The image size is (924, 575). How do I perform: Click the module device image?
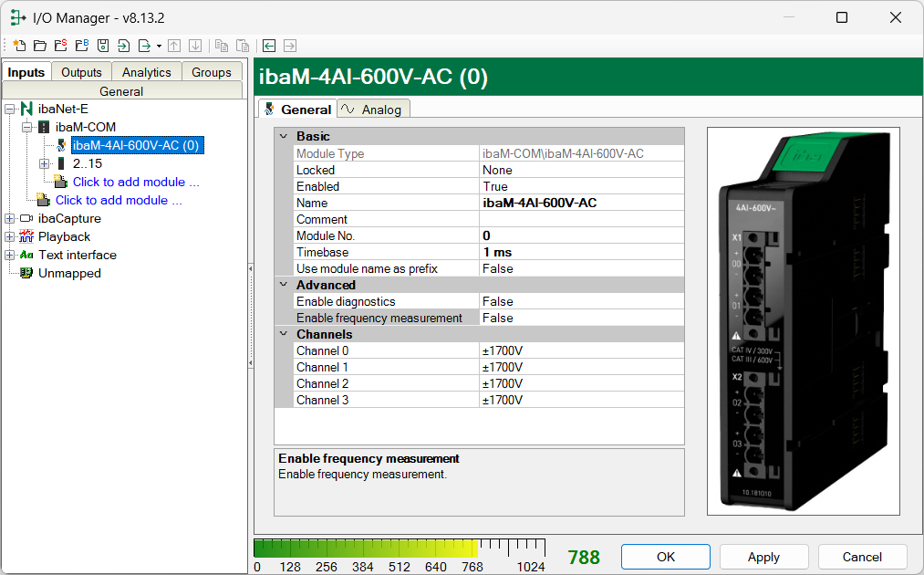point(804,321)
